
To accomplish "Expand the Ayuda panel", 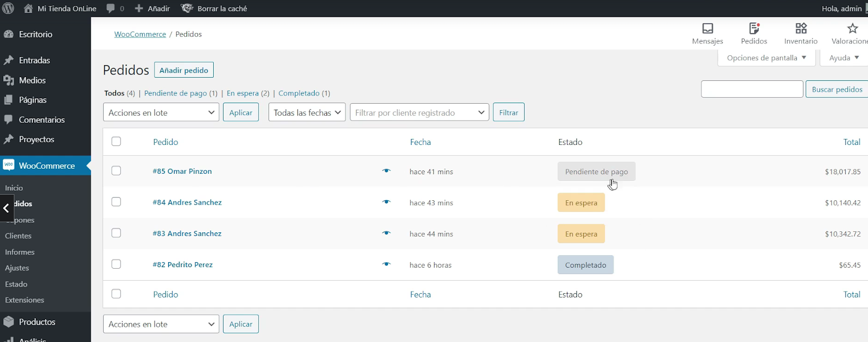I will [x=844, y=58].
